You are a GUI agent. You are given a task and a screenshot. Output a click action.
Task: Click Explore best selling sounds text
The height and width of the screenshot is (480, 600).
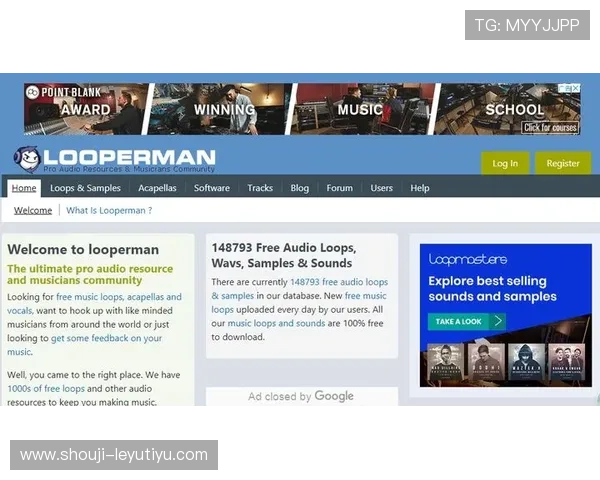pyautogui.click(x=492, y=289)
